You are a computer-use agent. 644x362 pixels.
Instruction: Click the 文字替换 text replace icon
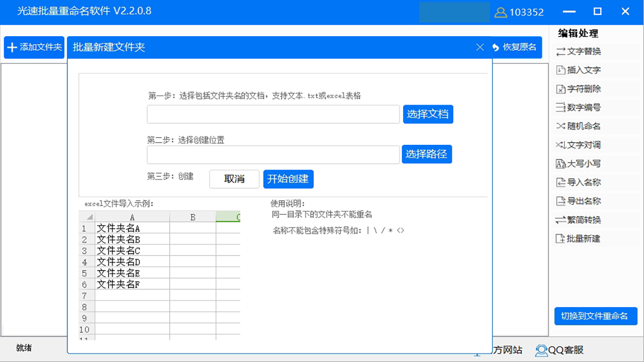(560, 51)
